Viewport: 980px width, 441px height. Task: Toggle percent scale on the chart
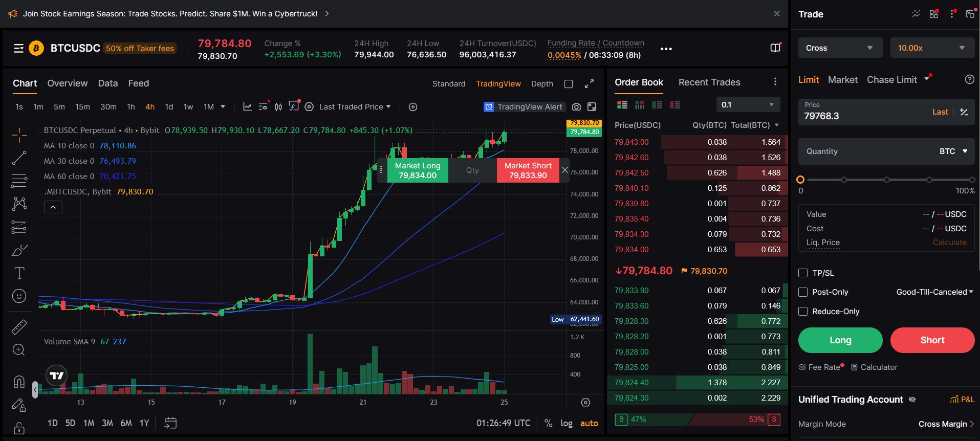click(548, 423)
